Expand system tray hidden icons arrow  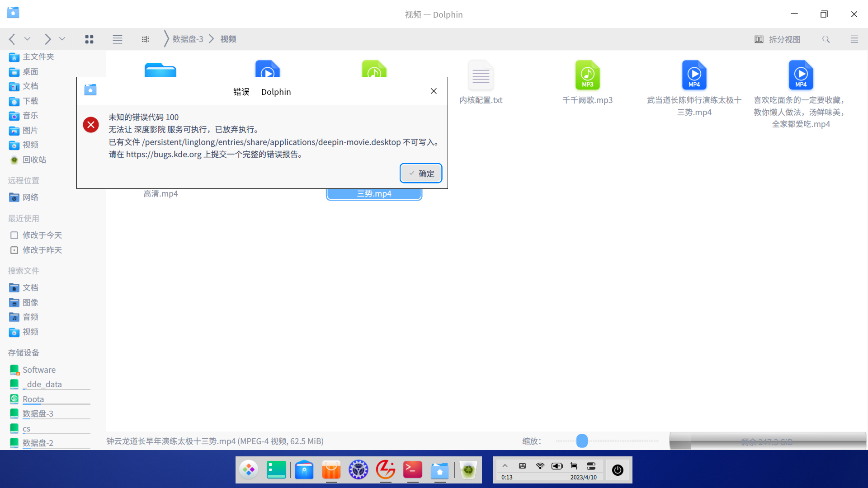point(505,466)
